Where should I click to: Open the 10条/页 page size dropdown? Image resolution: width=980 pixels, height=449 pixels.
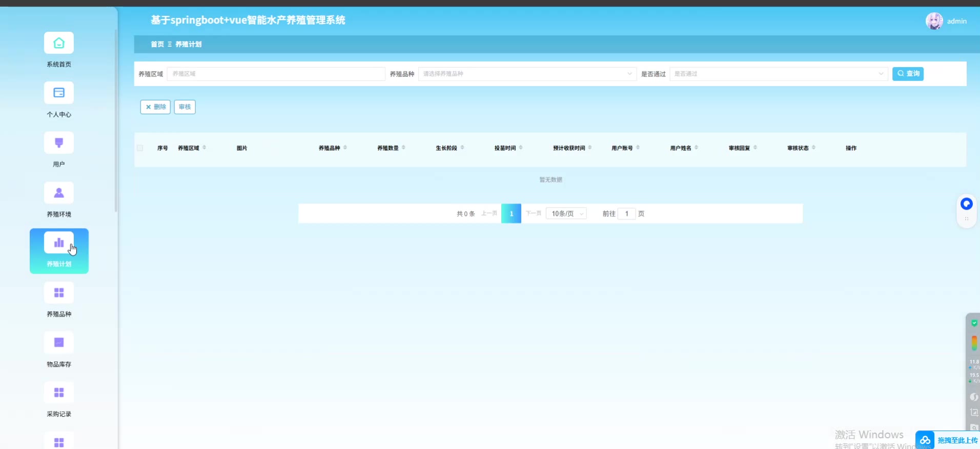click(x=566, y=214)
